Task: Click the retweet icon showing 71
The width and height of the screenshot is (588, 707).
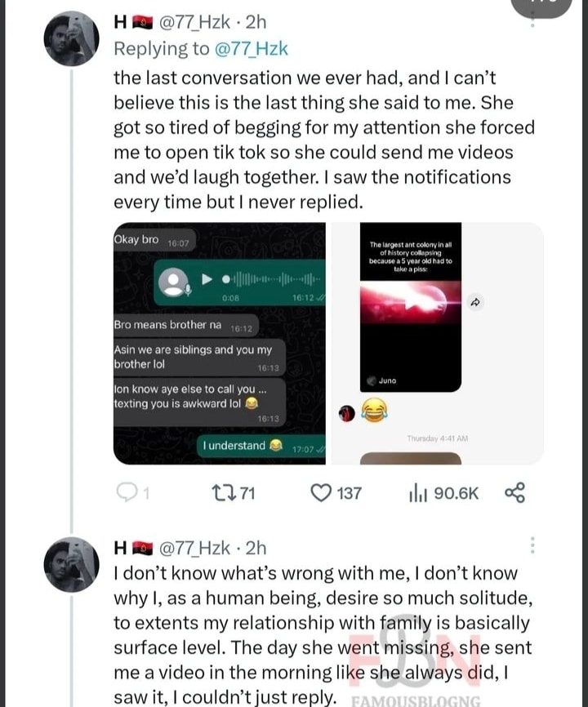Action: coord(221,492)
